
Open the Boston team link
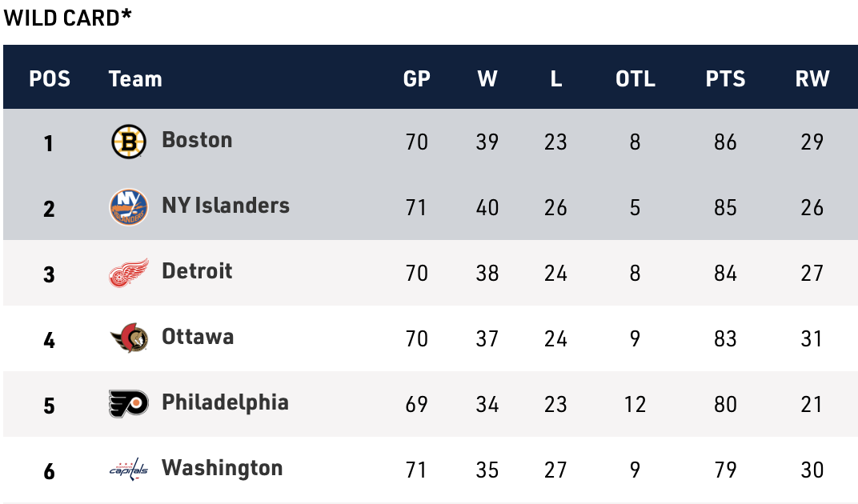point(197,140)
